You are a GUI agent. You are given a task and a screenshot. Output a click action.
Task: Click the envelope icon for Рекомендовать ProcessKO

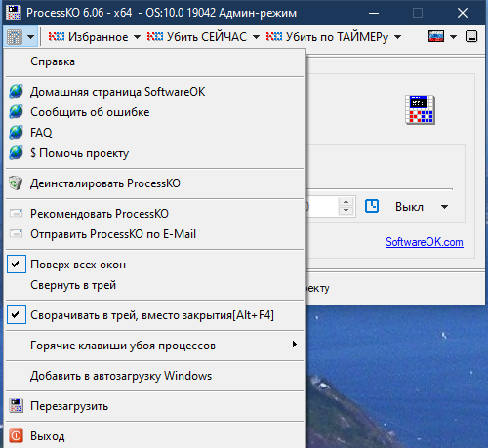(16, 214)
